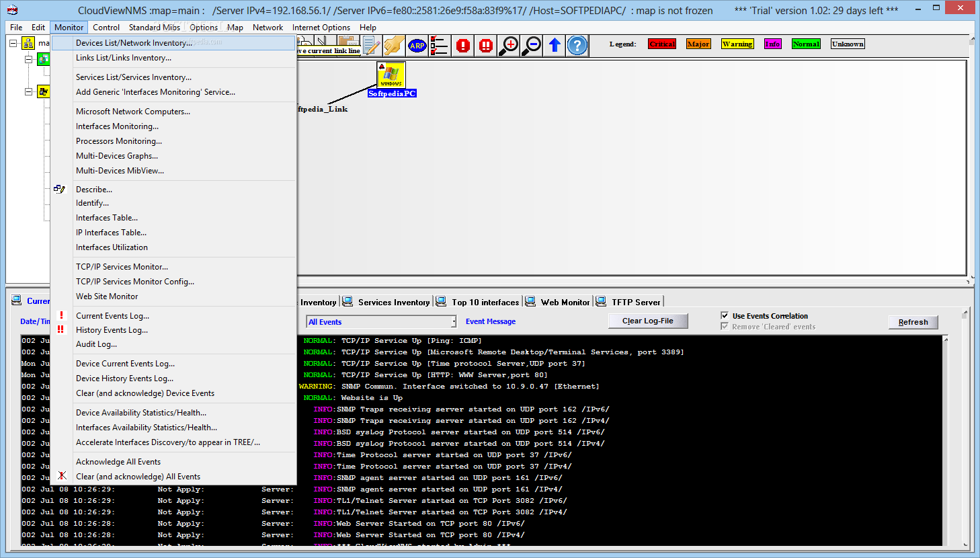Select the second yellow tree node icon
Viewport: 980px width, 558px height.
[x=43, y=91]
